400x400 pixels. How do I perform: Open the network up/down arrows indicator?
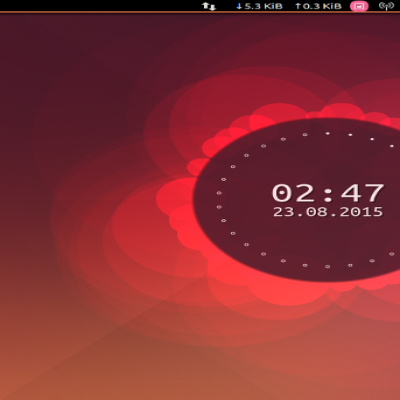click(x=209, y=6)
